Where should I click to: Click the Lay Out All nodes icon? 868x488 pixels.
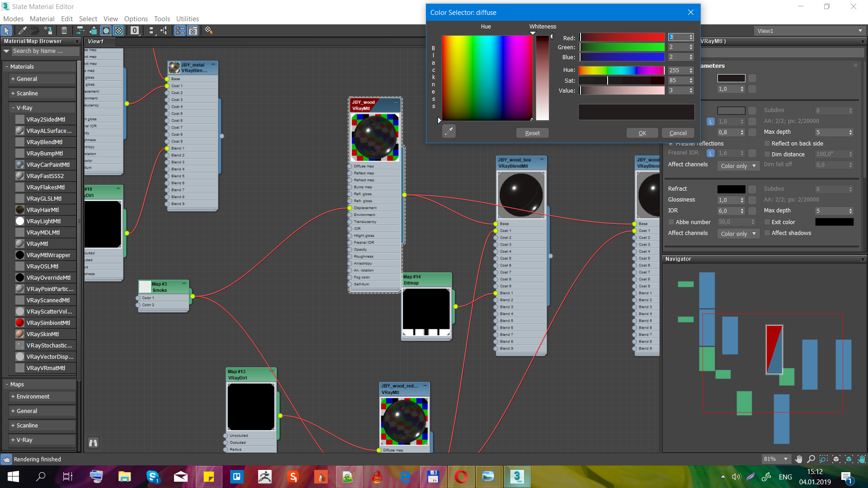point(151,30)
